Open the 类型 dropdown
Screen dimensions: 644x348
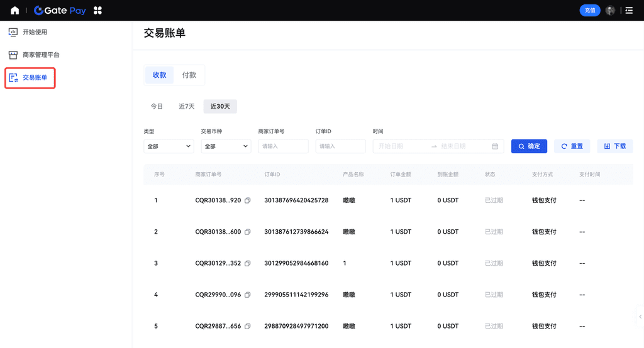point(169,146)
